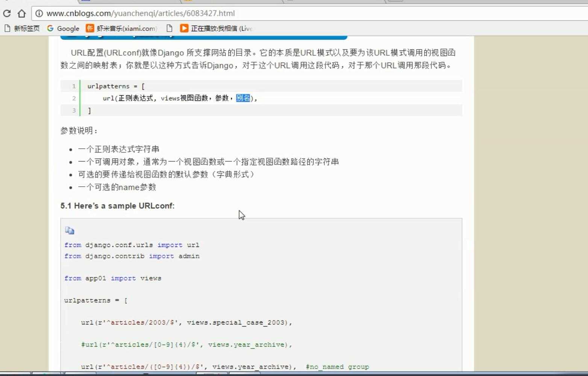Click the orange play icon bookmark
Screen dimensions: 588x376
click(x=184, y=28)
